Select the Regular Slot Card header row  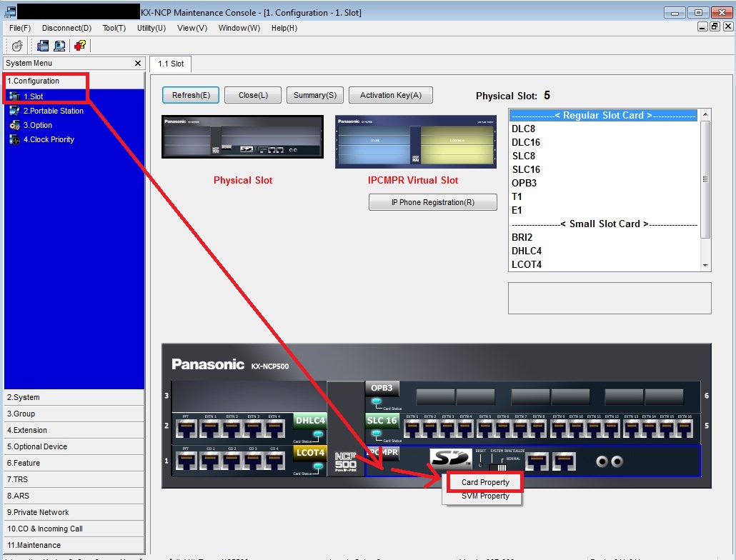pos(603,116)
